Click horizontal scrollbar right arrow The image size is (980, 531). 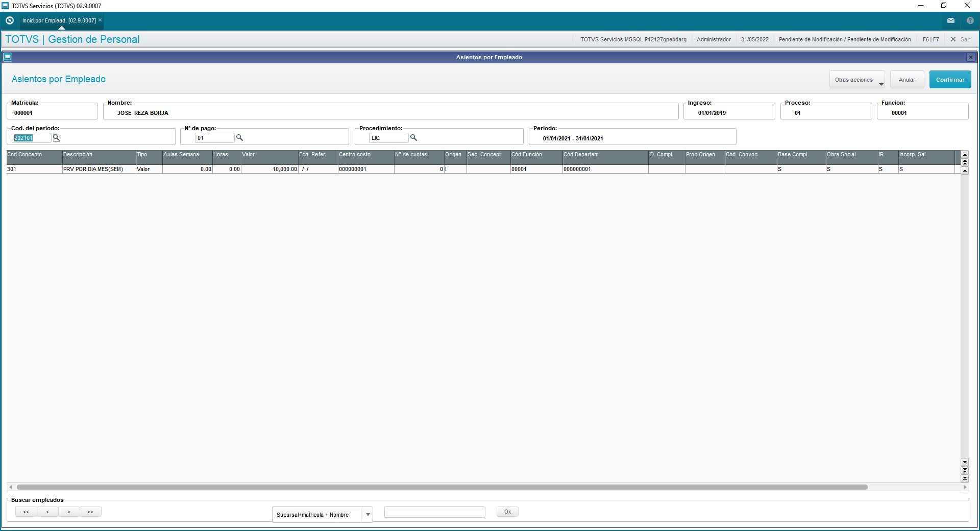(965, 487)
